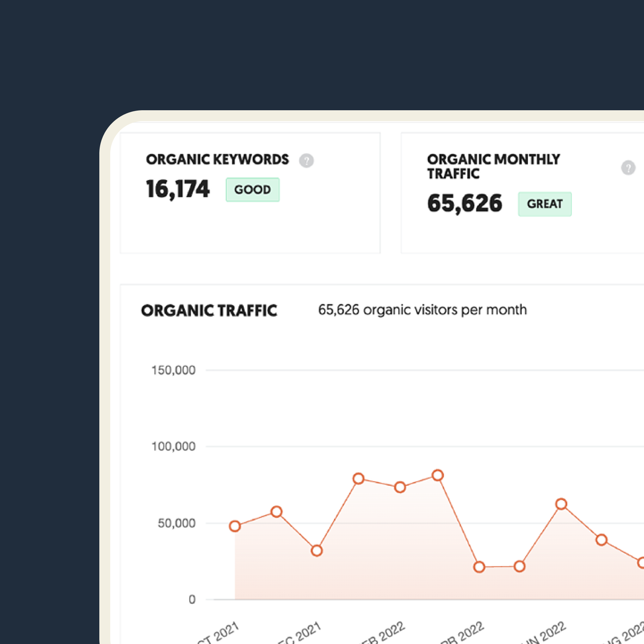Click '65,626 organic visitors per month' text
This screenshot has height=644, width=644.
pos(422,310)
